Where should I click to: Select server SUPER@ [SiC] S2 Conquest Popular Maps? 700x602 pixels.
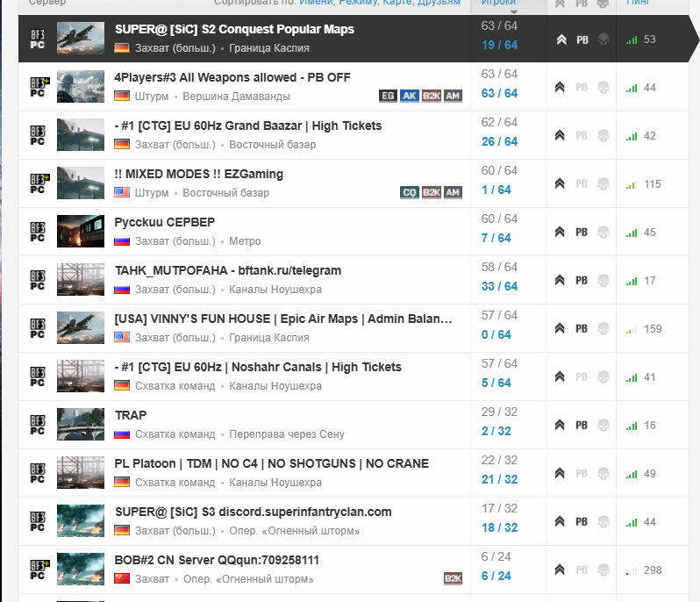click(234, 30)
